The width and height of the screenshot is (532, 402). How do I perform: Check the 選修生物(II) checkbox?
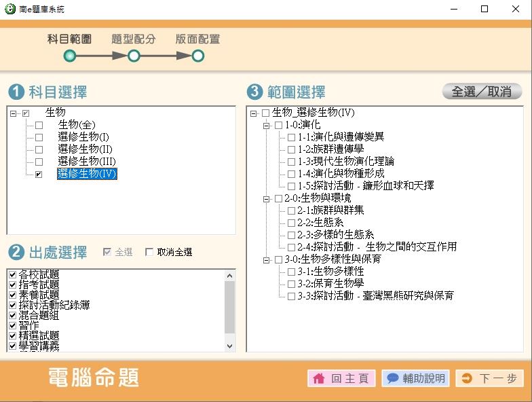point(39,149)
